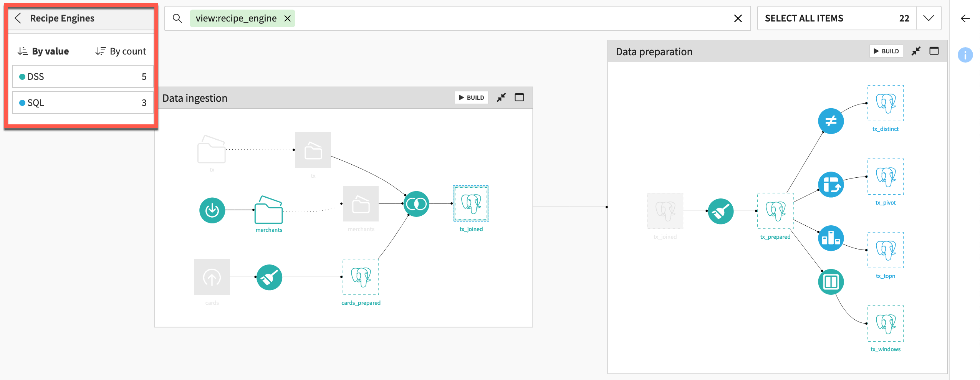
Task: Click the teal color dot next to DSS
Action: (x=22, y=76)
